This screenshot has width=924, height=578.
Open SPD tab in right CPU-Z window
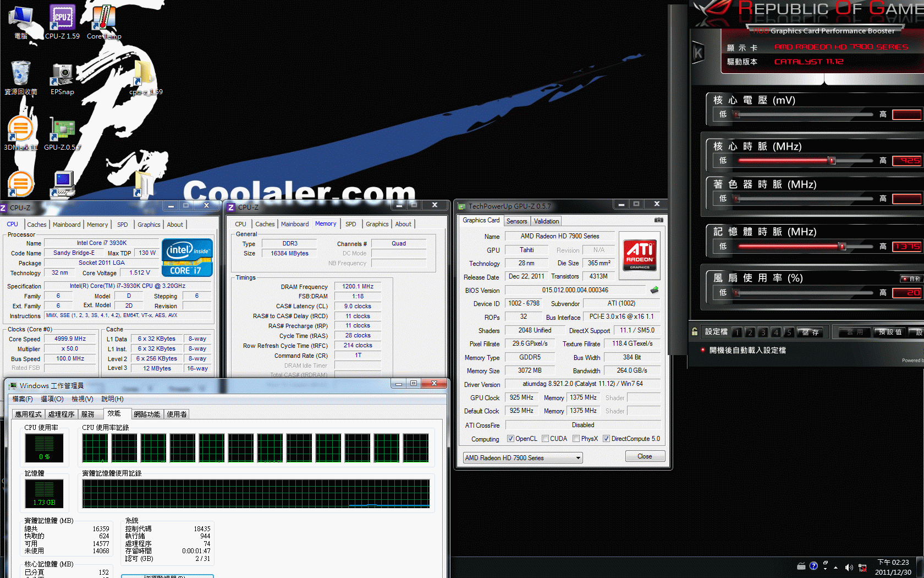click(x=350, y=224)
